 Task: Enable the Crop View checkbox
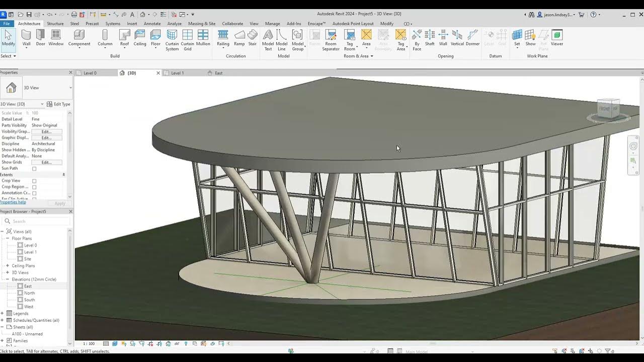pyautogui.click(x=34, y=181)
